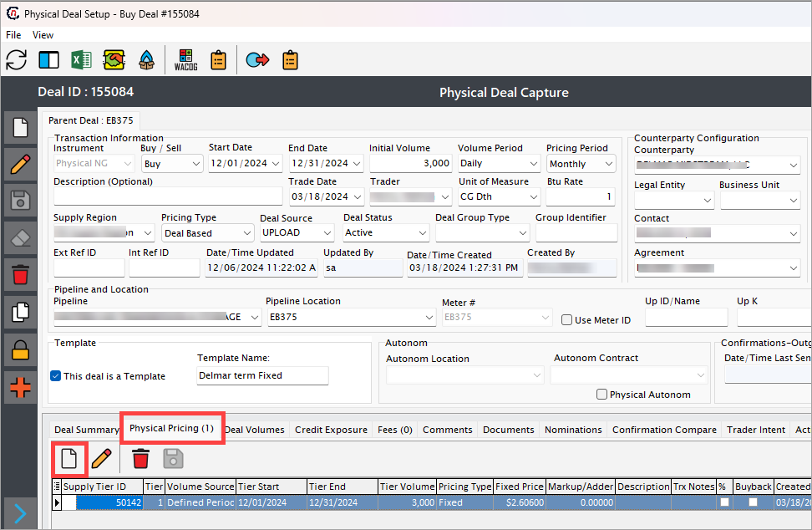
Task: Open the WACOG tool
Action: click(186, 60)
